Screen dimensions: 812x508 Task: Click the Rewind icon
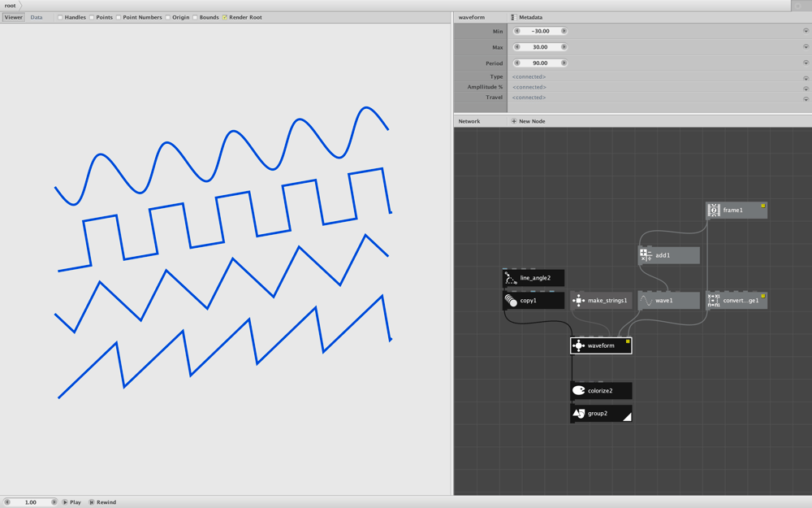[92, 502]
